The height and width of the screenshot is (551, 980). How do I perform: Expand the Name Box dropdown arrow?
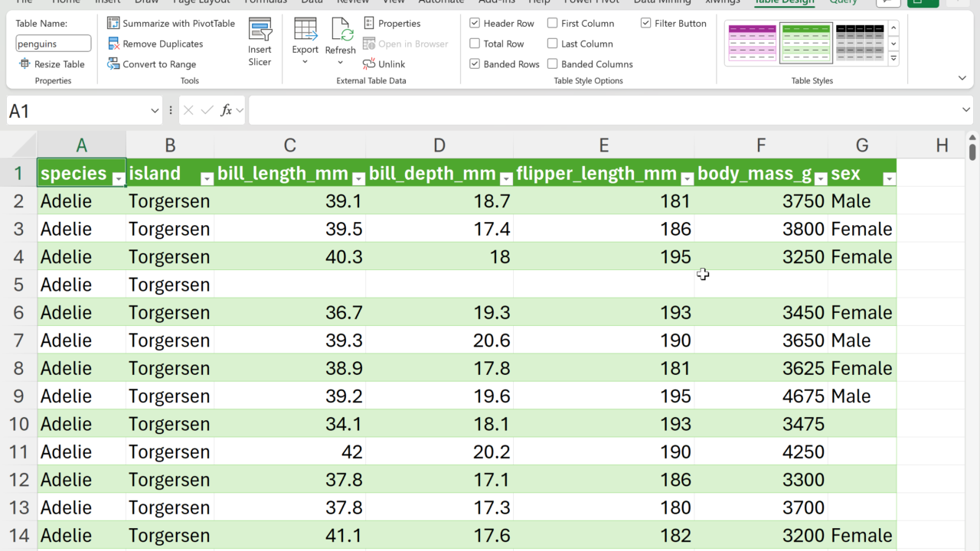(155, 111)
